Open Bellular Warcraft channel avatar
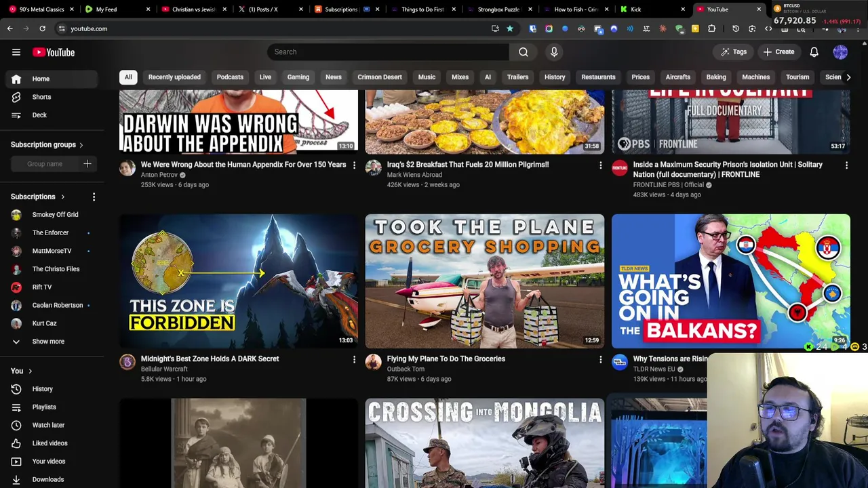This screenshot has width=868, height=488. tap(127, 362)
